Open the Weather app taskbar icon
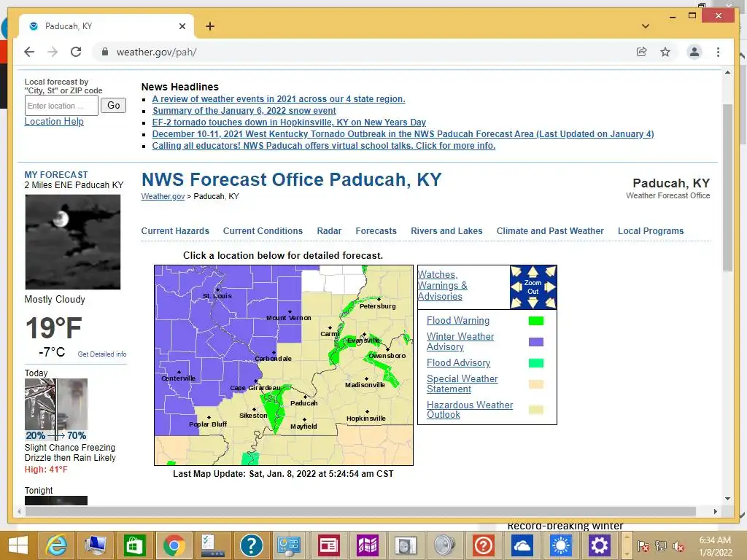This screenshot has width=747, height=560. coord(560,545)
